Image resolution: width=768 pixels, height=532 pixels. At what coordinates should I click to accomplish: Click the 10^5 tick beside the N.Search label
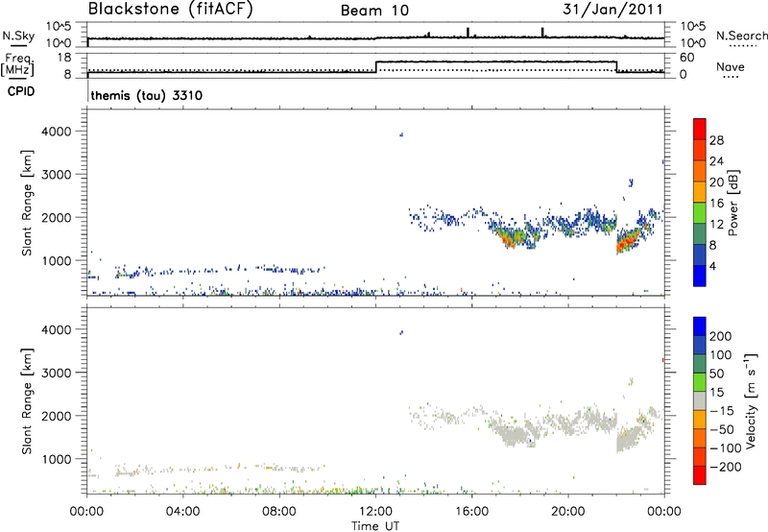pyautogui.click(x=693, y=27)
